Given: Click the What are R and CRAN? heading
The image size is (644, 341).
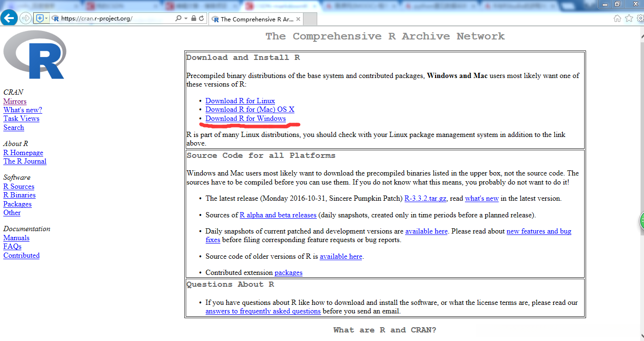Looking at the screenshot, I should 385,330.
